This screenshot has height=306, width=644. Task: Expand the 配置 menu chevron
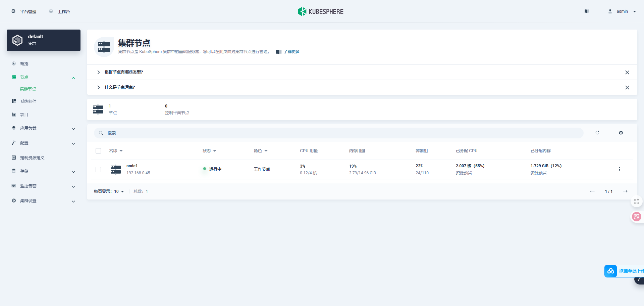point(73,144)
